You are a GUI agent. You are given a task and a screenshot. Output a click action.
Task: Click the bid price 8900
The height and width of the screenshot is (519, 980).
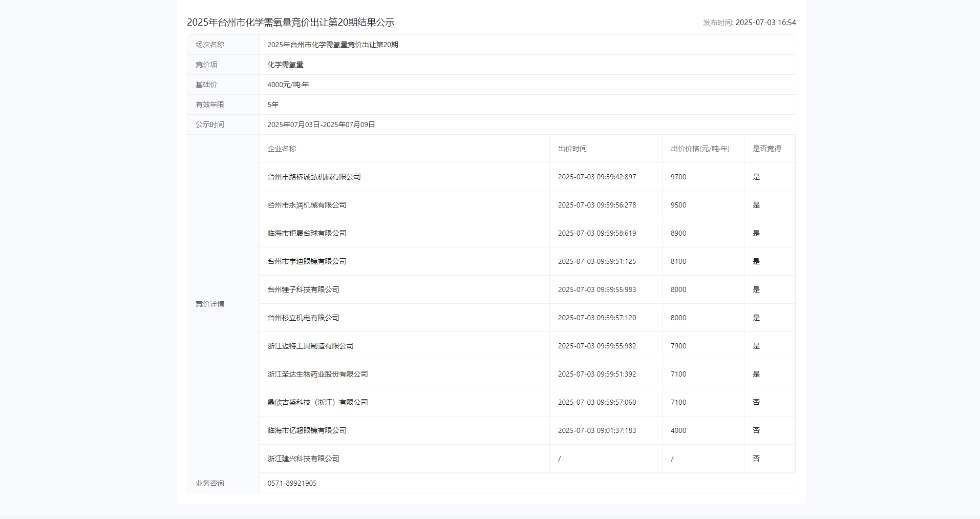pyautogui.click(x=678, y=233)
